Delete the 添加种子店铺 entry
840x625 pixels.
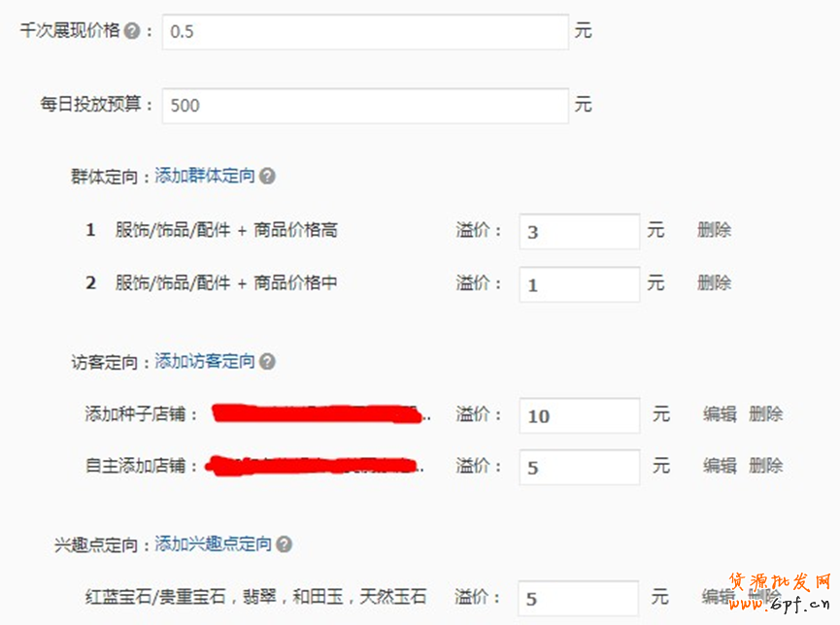[x=766, y=414]
